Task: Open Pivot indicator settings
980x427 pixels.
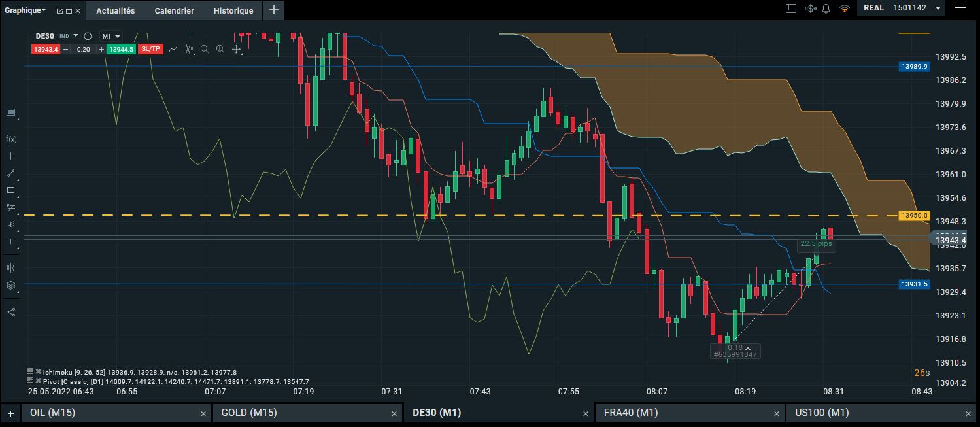Action: (x=30, y=381)
